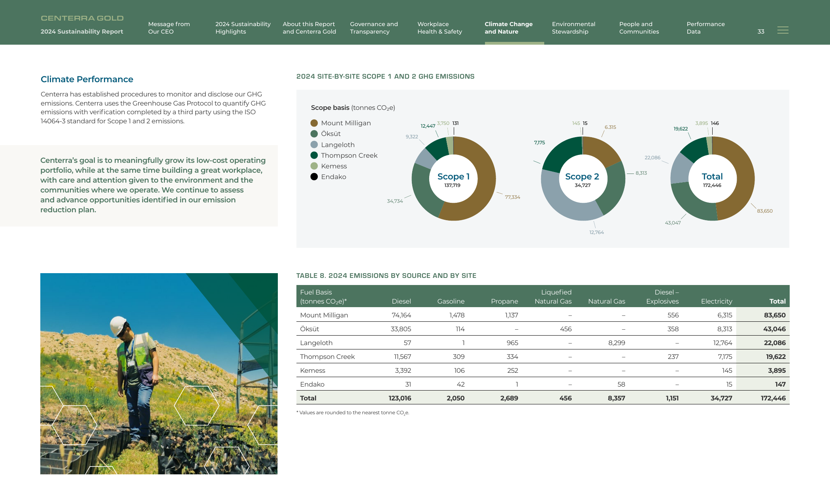Click the Langeloth legend color dot
The image size is (830, 504).
[314, 145]
